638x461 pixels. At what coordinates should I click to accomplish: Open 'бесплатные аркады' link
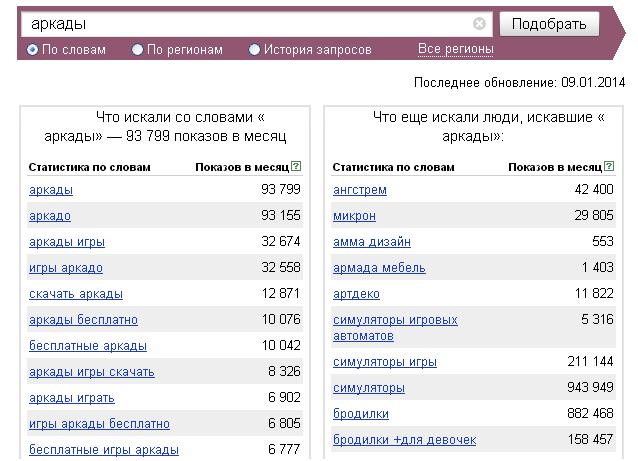tap(88, 346)
